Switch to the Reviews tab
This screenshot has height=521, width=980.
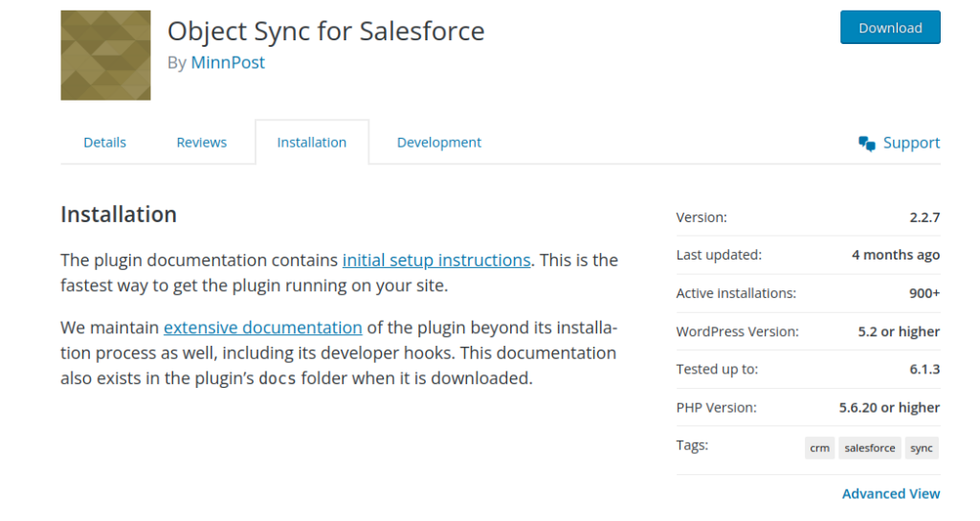click(201, 143)
